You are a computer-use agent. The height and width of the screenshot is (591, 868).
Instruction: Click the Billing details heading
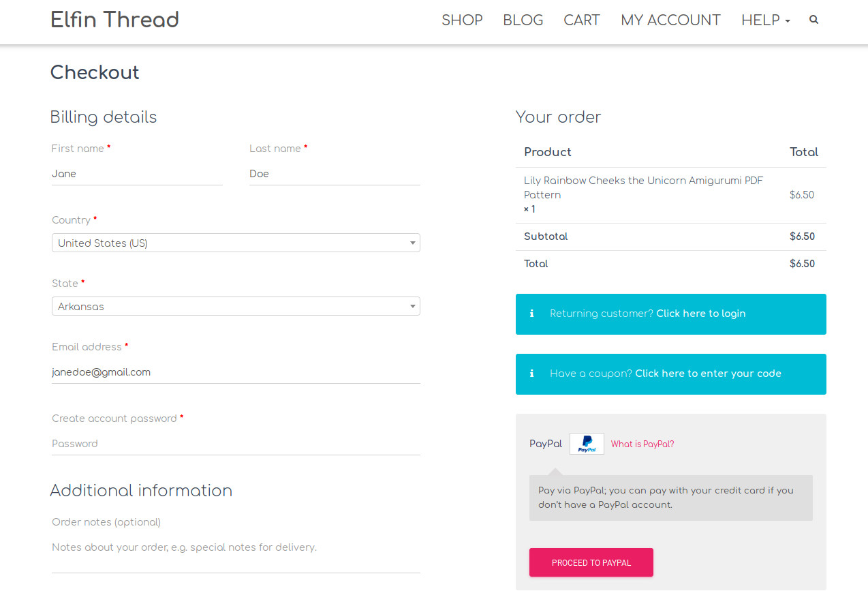tap(104, 117)
